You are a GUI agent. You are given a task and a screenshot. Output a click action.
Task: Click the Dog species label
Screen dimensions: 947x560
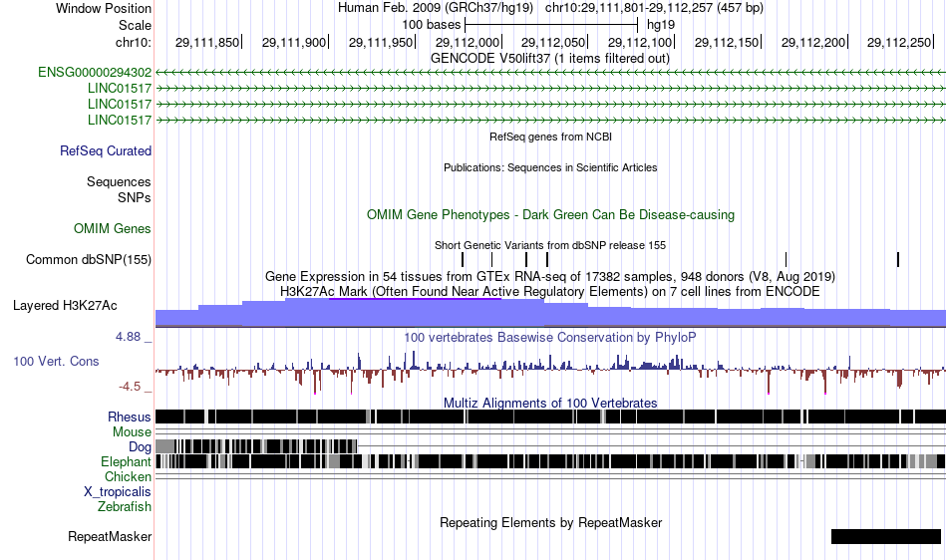[x=140, y=446]
